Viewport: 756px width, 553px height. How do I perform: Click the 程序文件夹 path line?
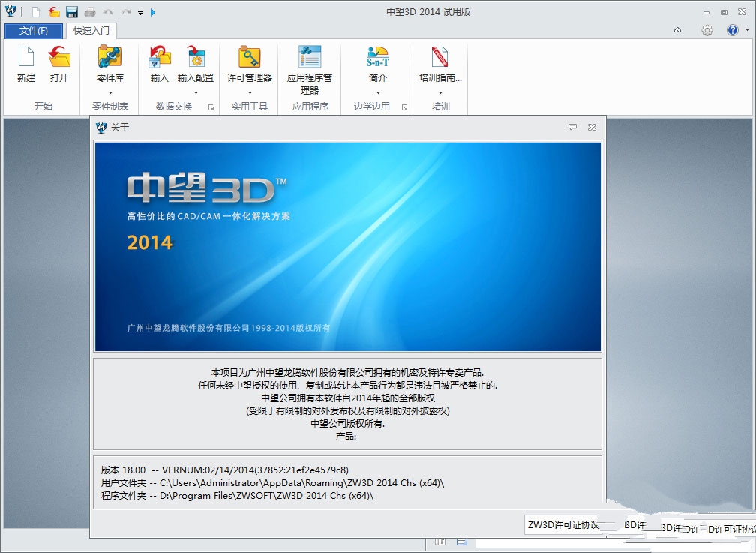point(237,495)
